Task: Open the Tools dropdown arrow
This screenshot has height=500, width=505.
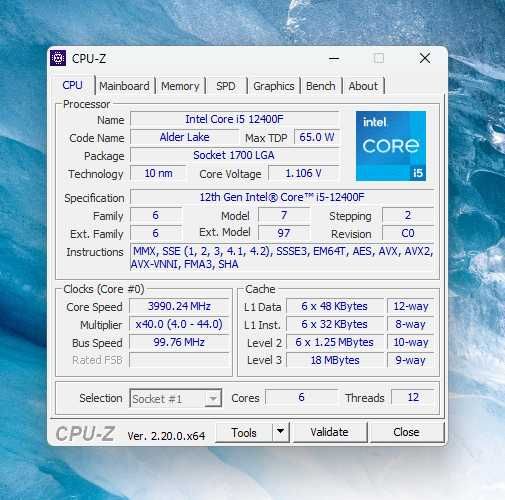Action: pos(281,432)
